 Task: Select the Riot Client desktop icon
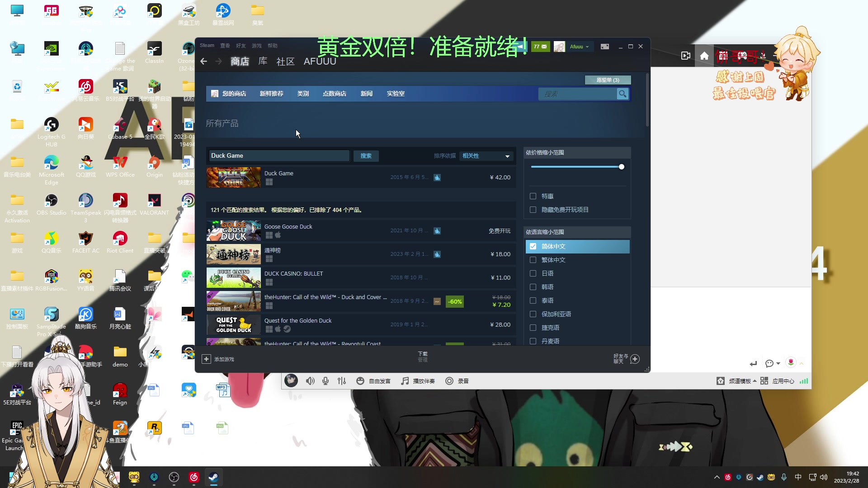(120, 242)
